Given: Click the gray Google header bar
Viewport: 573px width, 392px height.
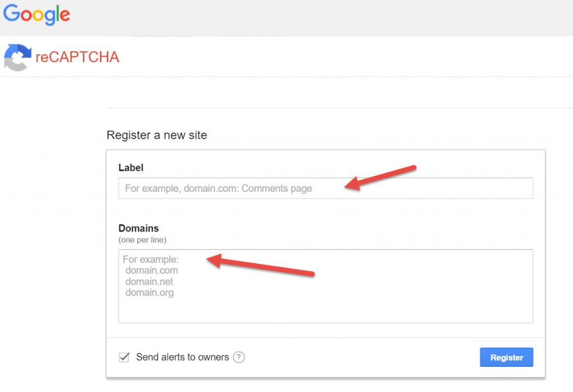Looking at the screenshot, I should [286, 18].
